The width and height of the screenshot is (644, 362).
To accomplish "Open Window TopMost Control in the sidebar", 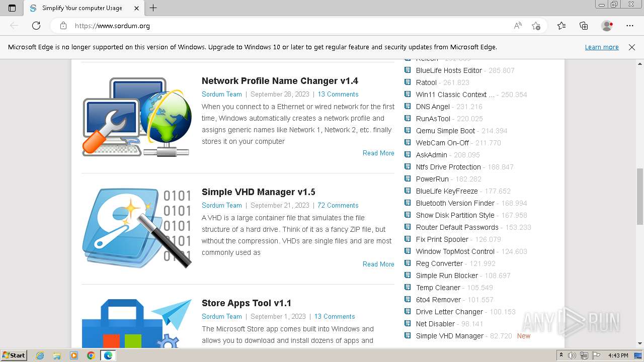I will click(455, 251).
